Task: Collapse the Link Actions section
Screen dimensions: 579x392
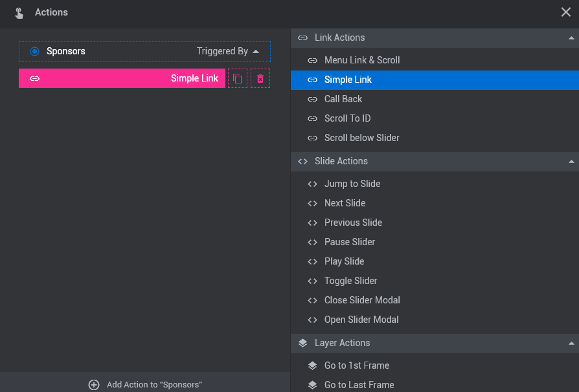Action: [571, 38]
